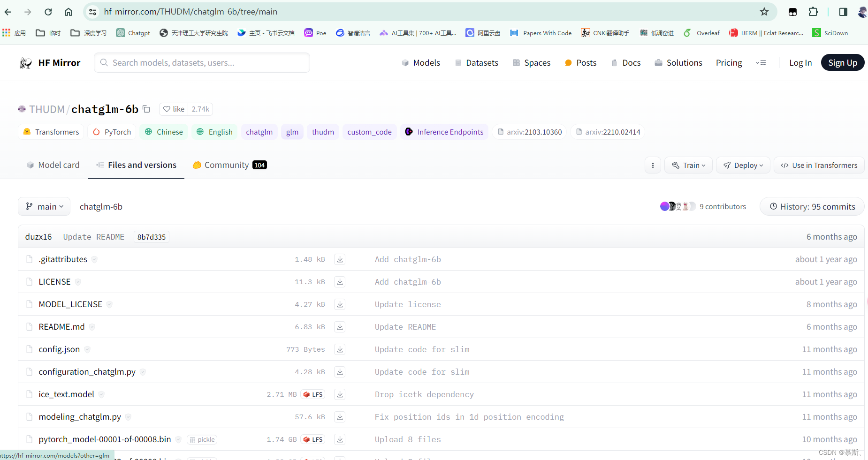This screenshot has height=460, width=868.
Task: Toggle the browser side panel icon
Action: pos(843,12)
